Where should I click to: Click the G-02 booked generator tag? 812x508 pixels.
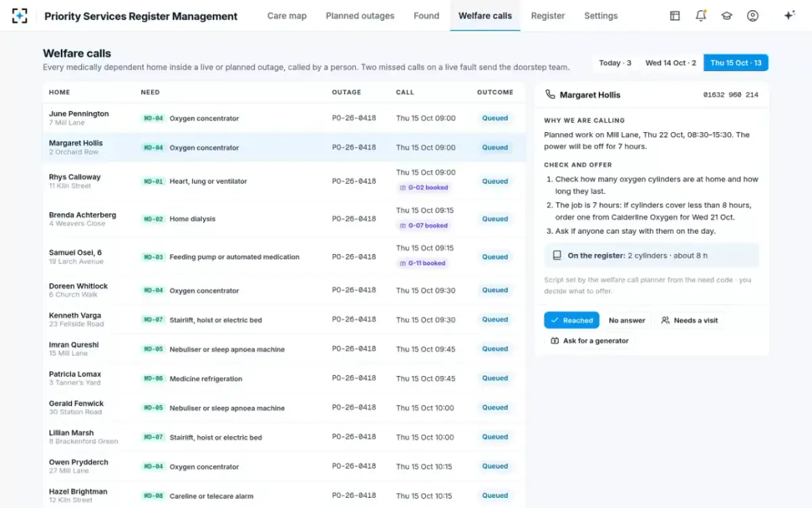(x=424, y=188)
